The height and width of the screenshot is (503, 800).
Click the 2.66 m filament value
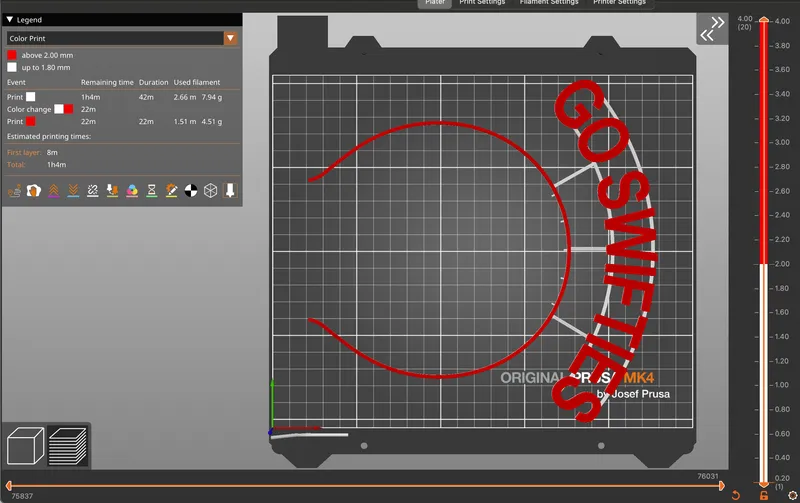185,97
